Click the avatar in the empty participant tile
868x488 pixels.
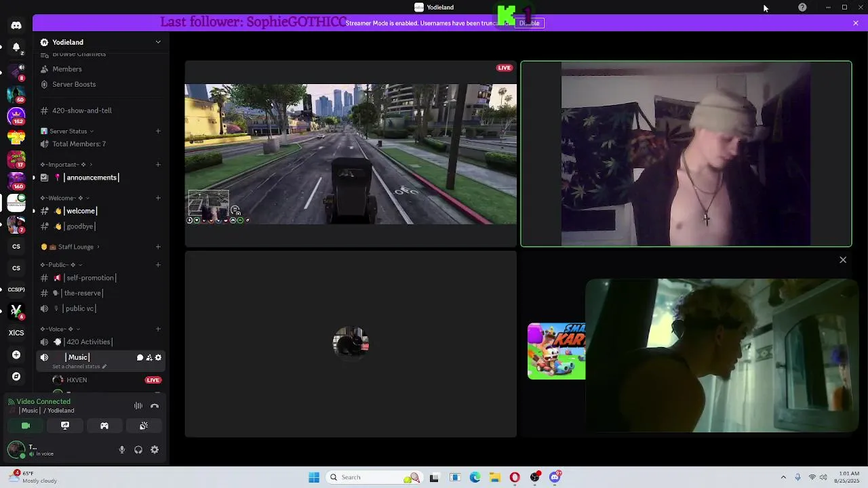point(351,344)
